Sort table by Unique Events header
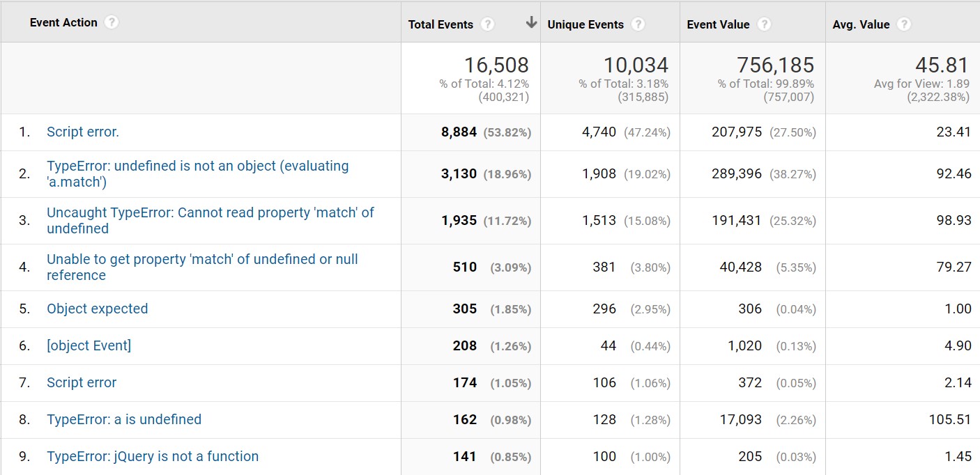The height and width of the screenshot is (475, 980). (585, 24)
